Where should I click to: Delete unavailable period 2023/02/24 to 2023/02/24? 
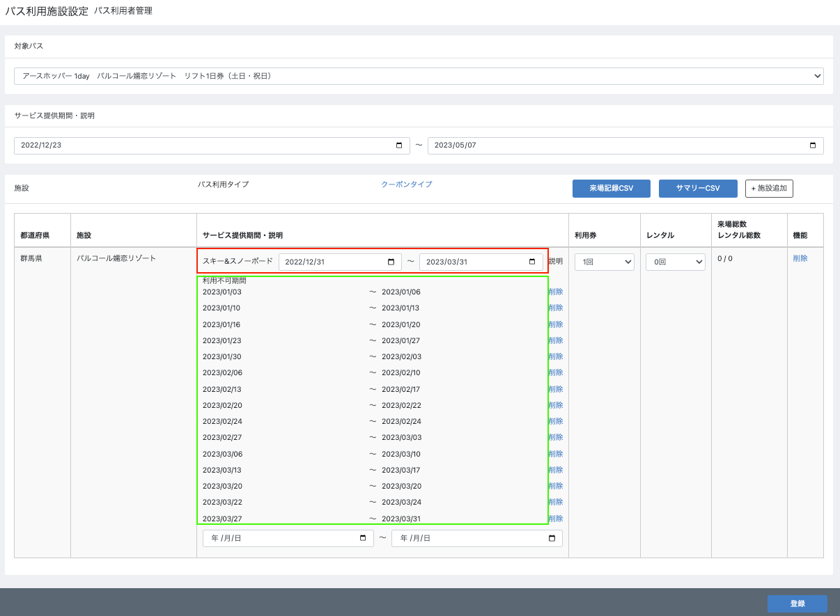pyautogui.click(x=556, y=421)
